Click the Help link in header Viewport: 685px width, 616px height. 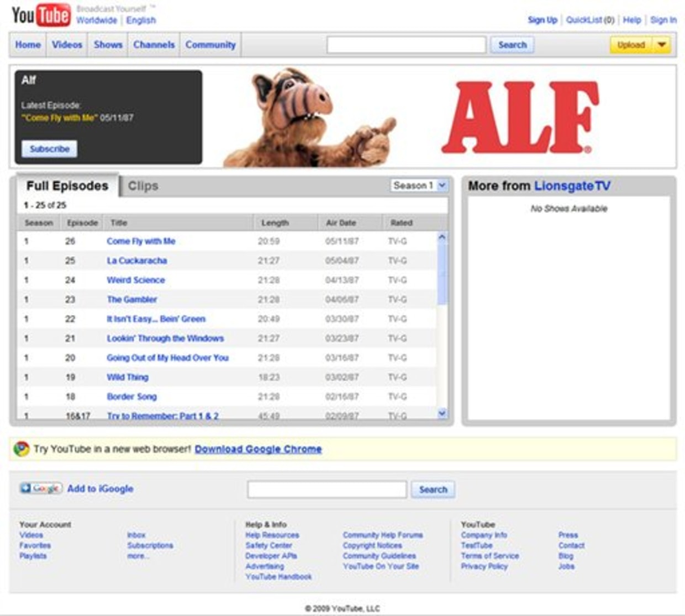pos(632,20)
